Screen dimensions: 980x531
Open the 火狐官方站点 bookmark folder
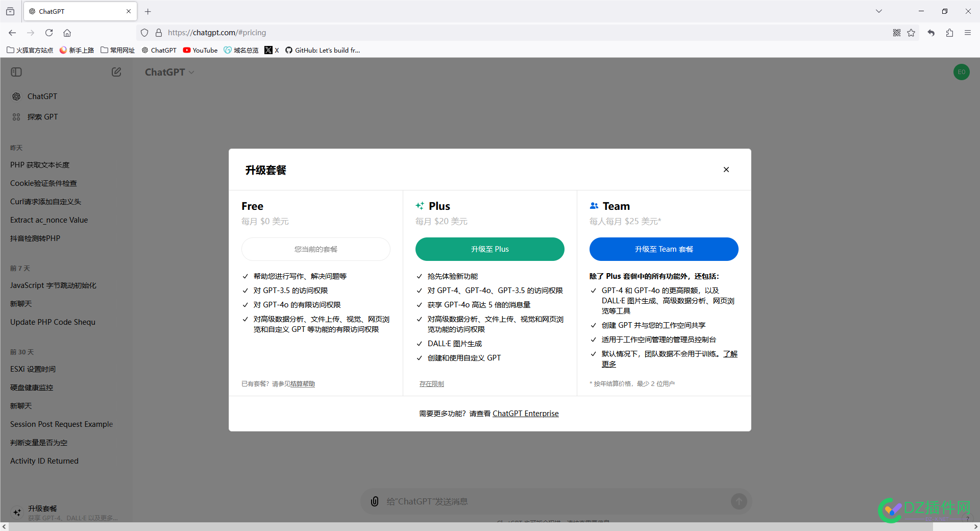(x=30, y=50)
